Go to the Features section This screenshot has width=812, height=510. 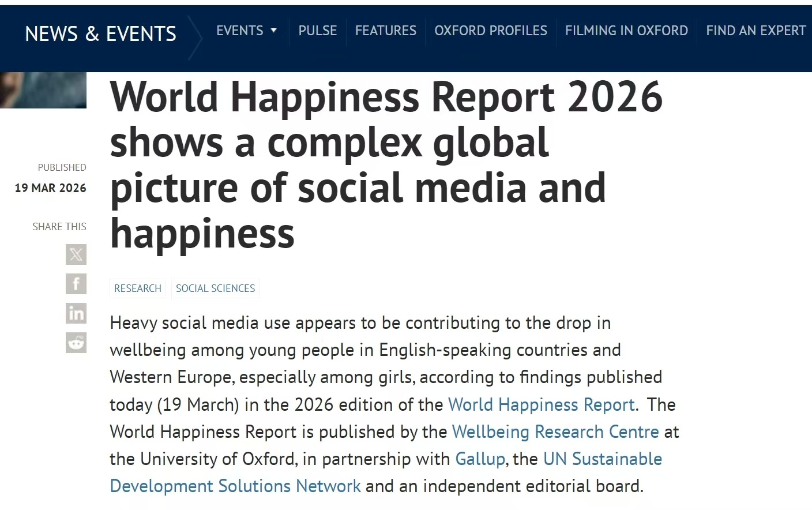click(386, 31)
